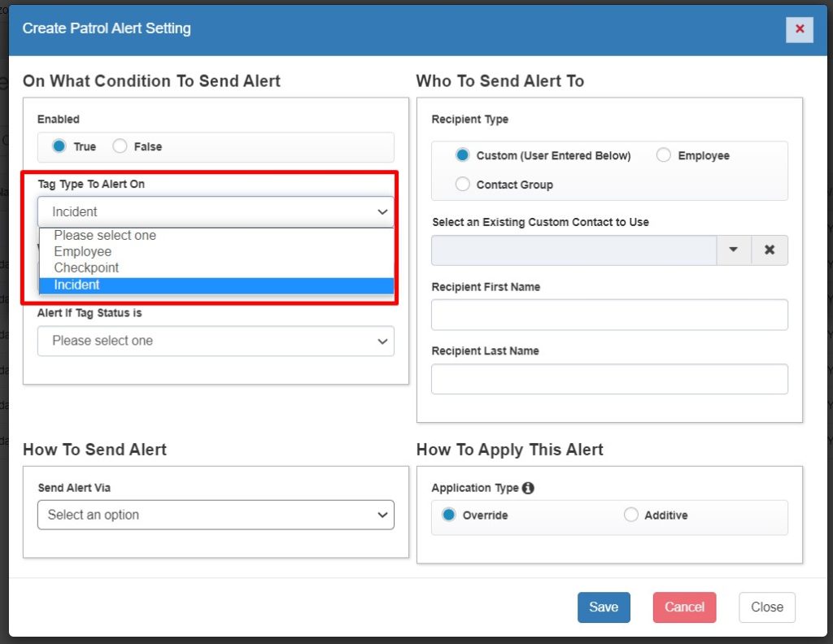Screen dimensions: 833x644
Task: Open the existing custom contact dropdown arrow
Action: coord(734,250)
